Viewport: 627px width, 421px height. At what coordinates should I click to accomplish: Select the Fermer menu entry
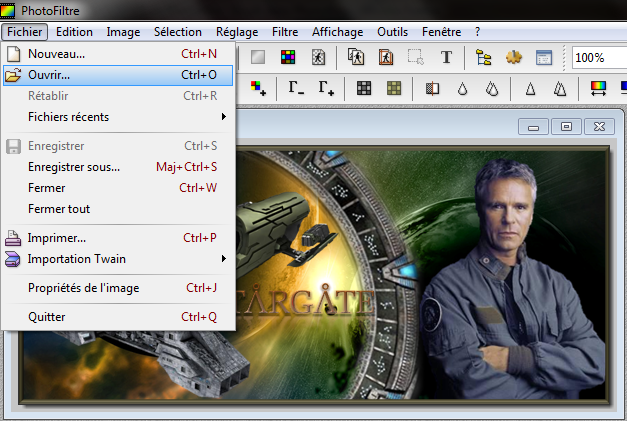[x=118, y=188]
